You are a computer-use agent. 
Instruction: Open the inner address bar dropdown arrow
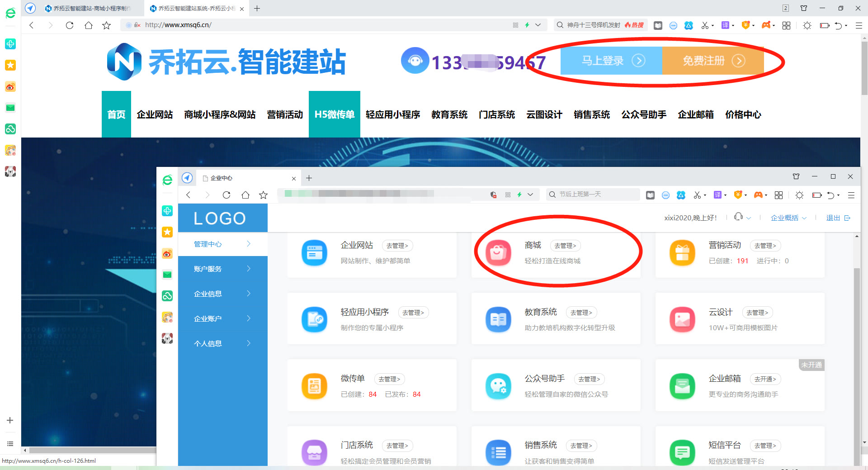(530, 195)
